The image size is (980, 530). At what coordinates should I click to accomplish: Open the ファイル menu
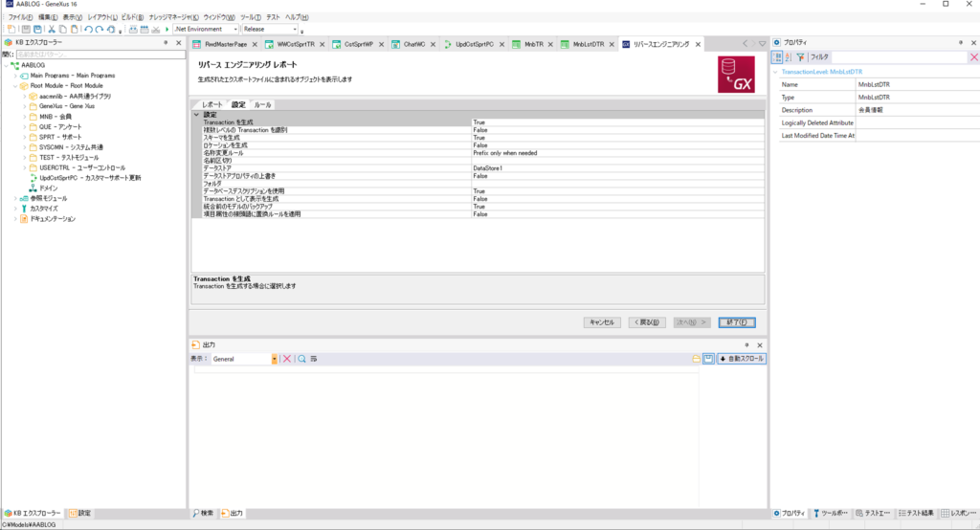tap(21, 17)
